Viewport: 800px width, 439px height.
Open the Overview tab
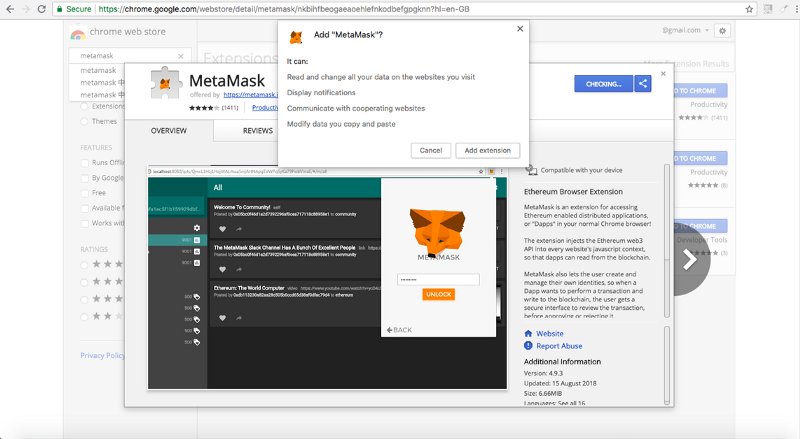tap(169, 131)
